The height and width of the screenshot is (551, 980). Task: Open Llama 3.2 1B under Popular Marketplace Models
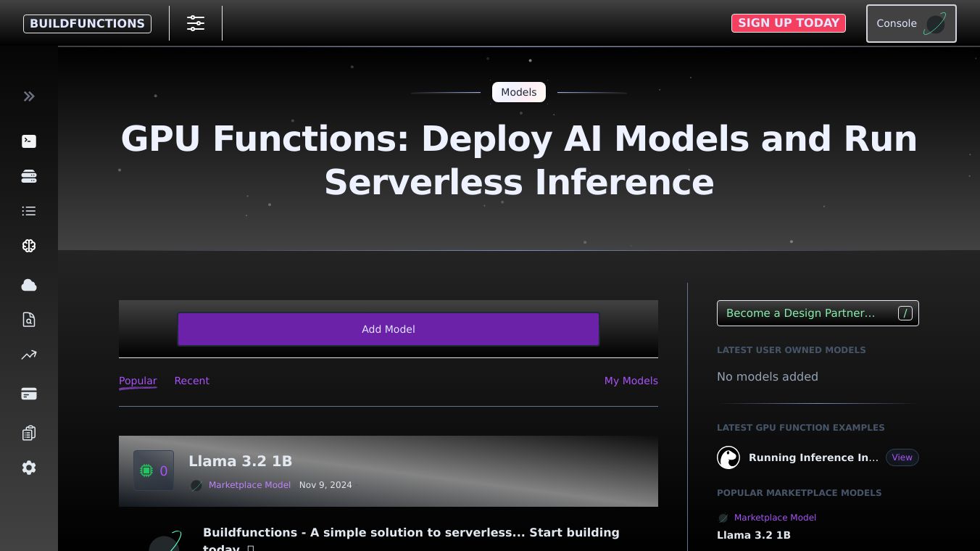(754, 535)
